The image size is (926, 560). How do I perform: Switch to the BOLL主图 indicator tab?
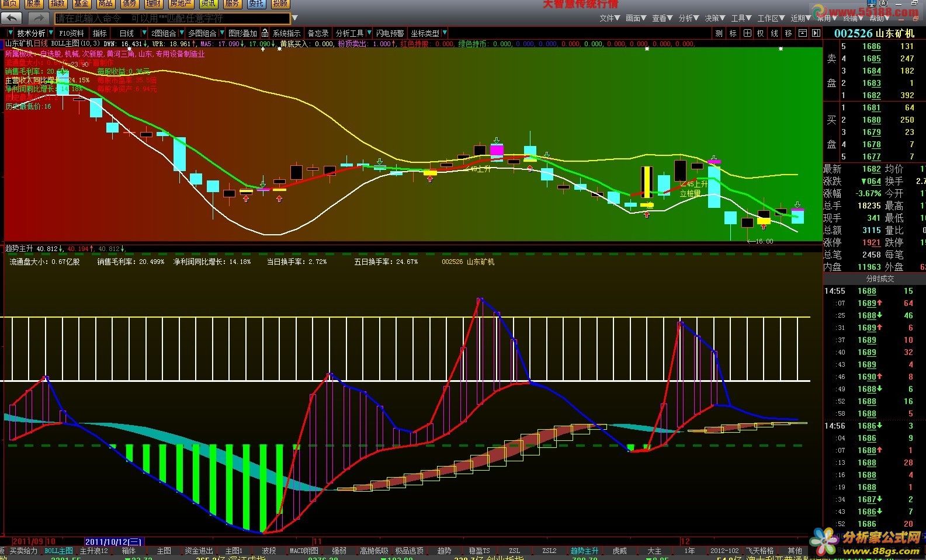[59, 551]
